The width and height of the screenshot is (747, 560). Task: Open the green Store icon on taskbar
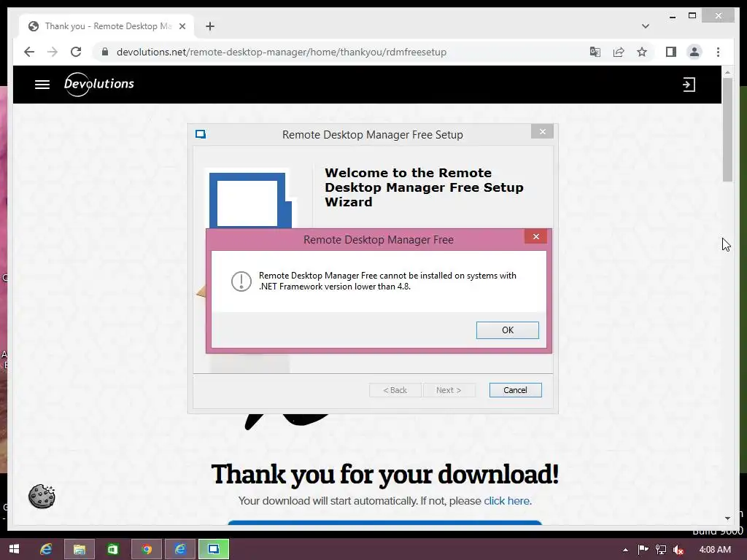(x=113, y=550)
